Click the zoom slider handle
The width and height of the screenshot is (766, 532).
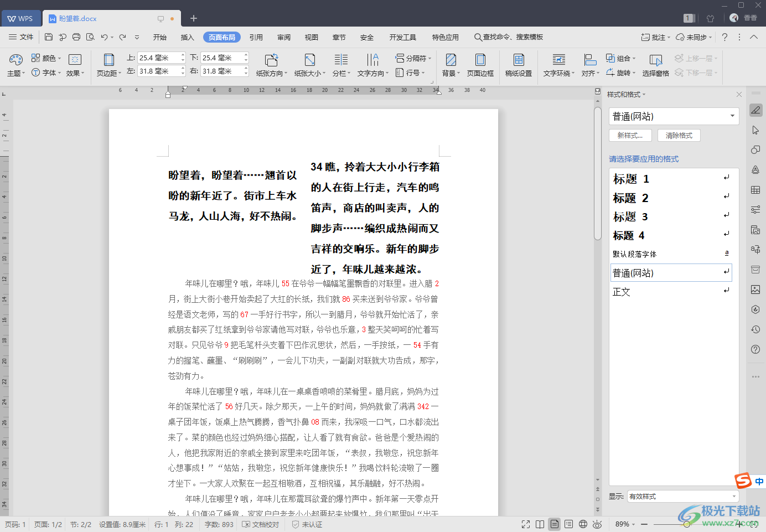point(686,524)
